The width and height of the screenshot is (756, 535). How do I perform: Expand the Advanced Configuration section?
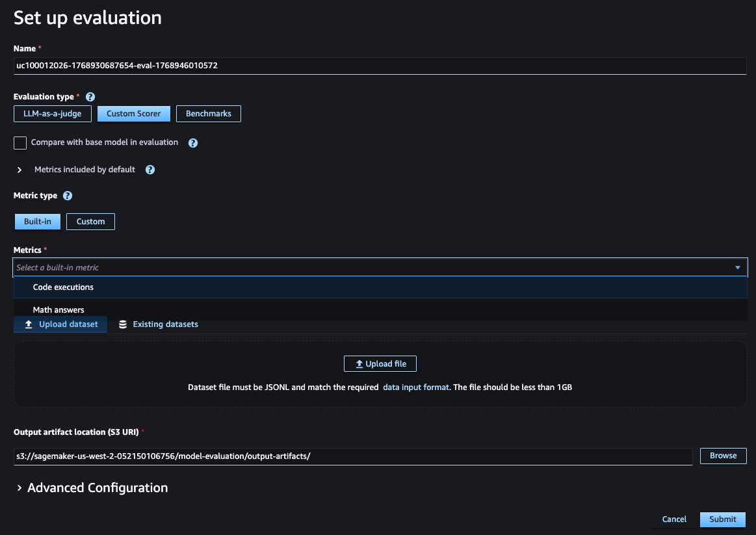point(20,488)
